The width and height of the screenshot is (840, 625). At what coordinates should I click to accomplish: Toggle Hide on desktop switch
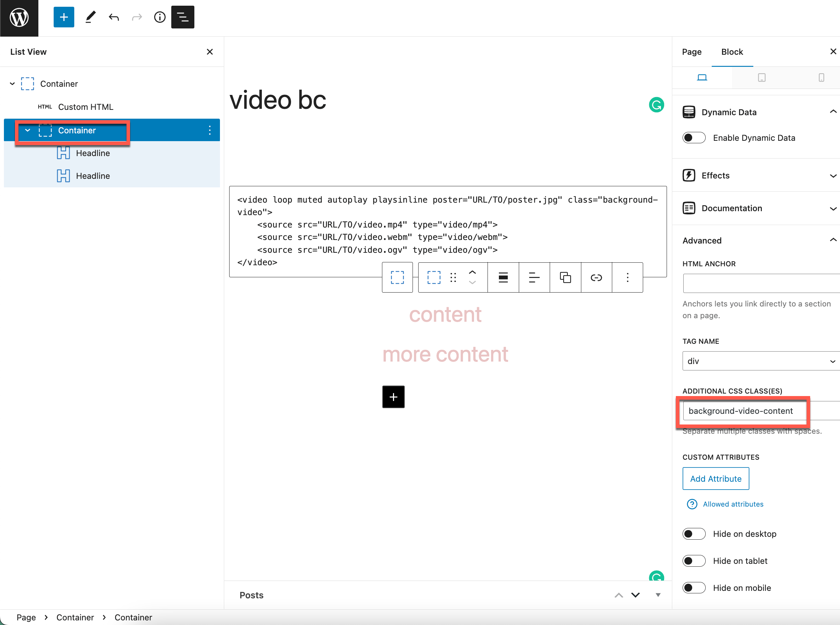pyautogui.click(x=694, y=534)
